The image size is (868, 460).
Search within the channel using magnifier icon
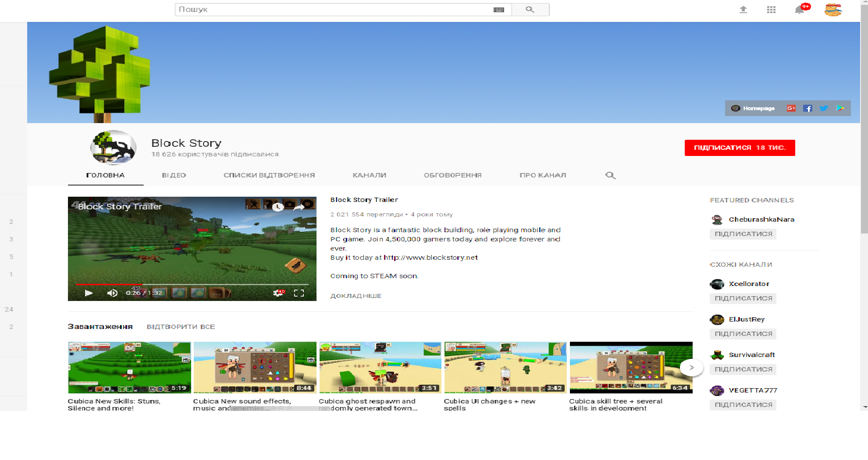tap(610, 175)
